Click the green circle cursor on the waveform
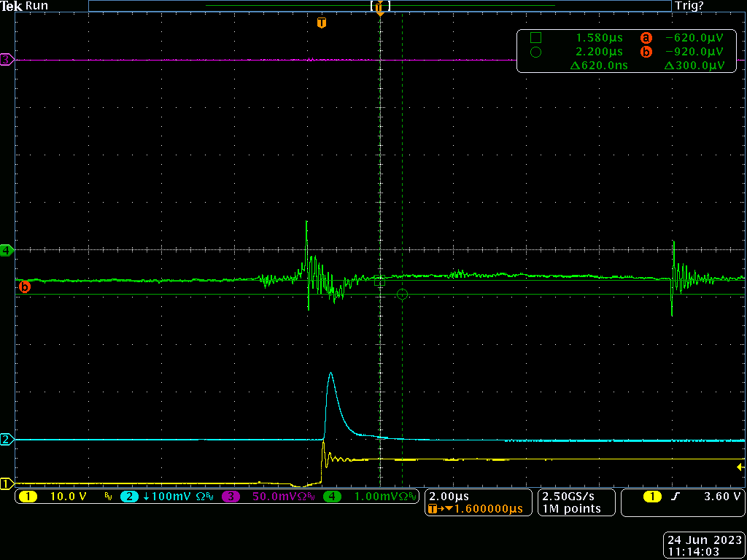This screenshot has height=560, width=747. click(402, 295)
